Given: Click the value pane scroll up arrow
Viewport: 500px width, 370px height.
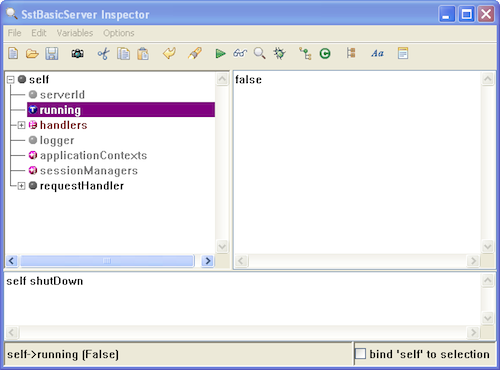Looking at the screenshot, I should (488, 79).
